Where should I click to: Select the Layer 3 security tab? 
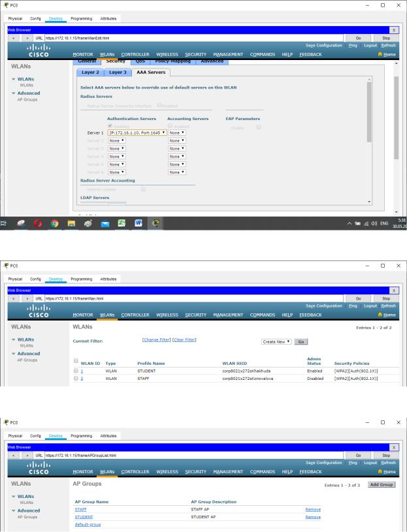122,70
